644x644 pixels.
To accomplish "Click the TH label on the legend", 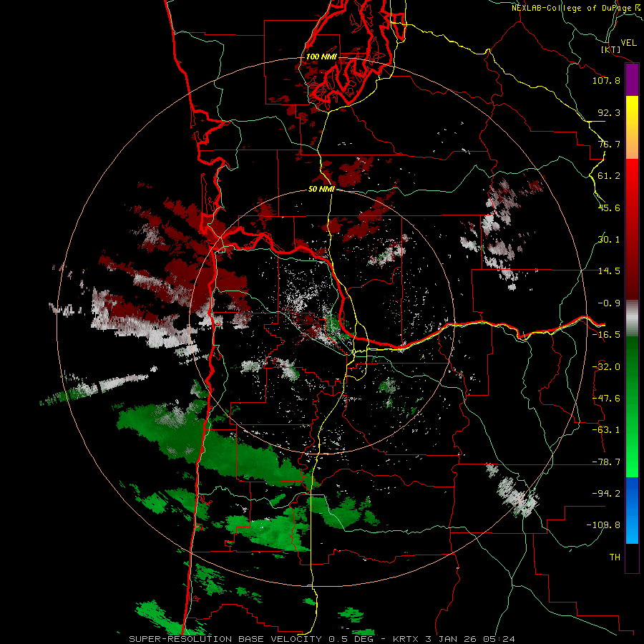I will point(615,557).
